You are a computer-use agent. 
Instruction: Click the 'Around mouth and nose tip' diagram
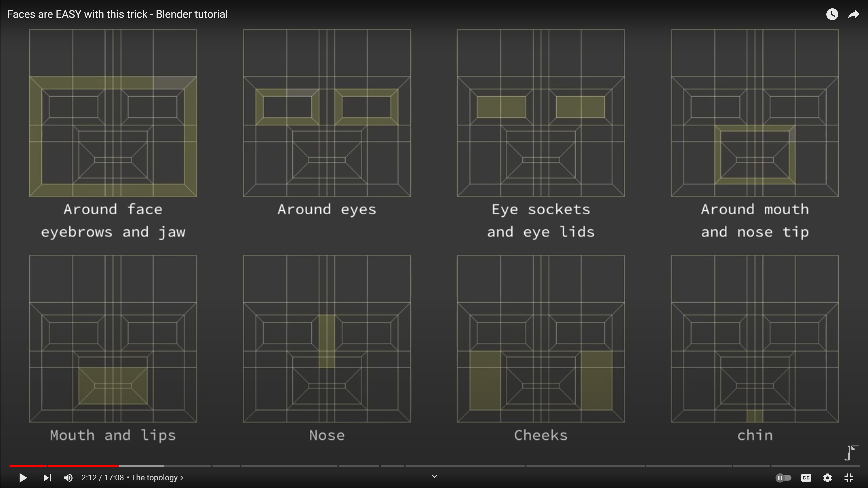point(755,113)
